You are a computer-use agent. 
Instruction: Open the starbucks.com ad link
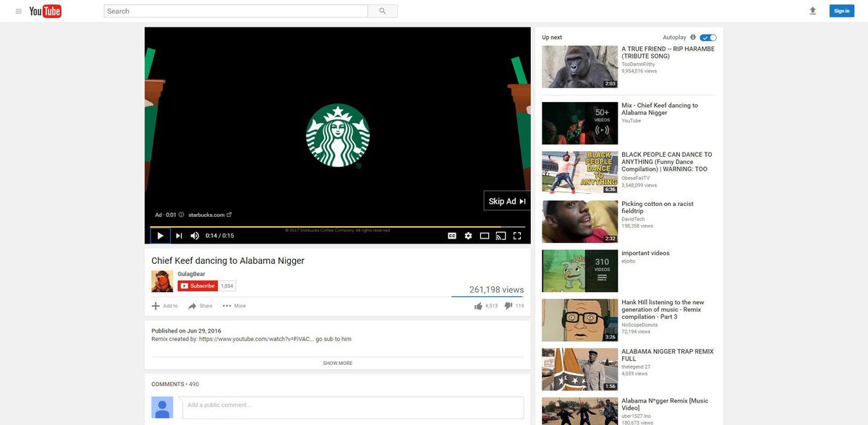(210, 215)
